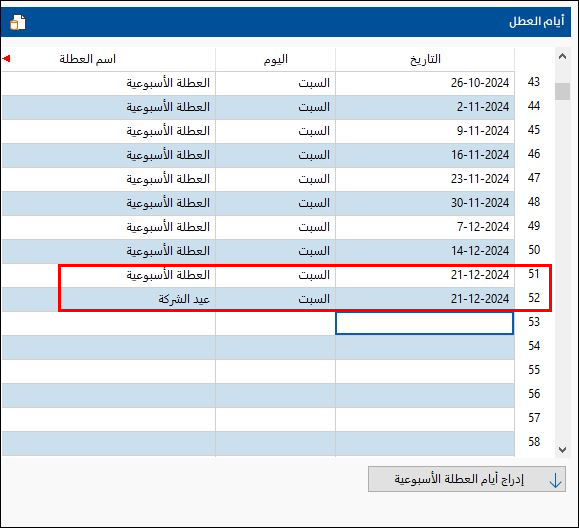Select row number 58
This screenshot has height=528, width=579.
(534, 442)
